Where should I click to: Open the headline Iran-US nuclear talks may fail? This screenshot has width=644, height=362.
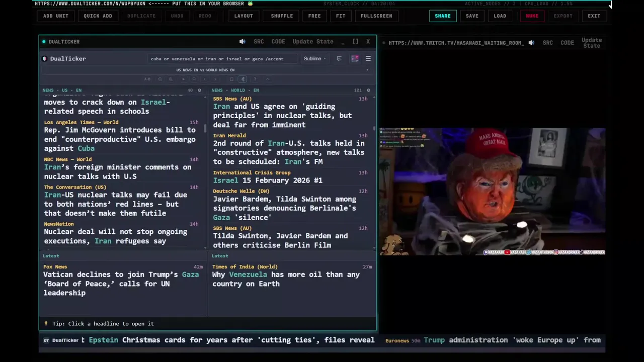[x=115, y=204]
